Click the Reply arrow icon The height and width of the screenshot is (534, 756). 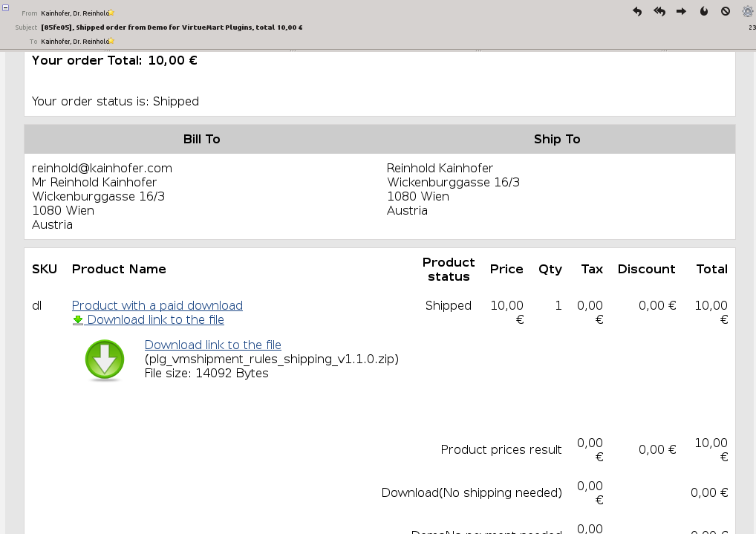(x=637, y=12)
